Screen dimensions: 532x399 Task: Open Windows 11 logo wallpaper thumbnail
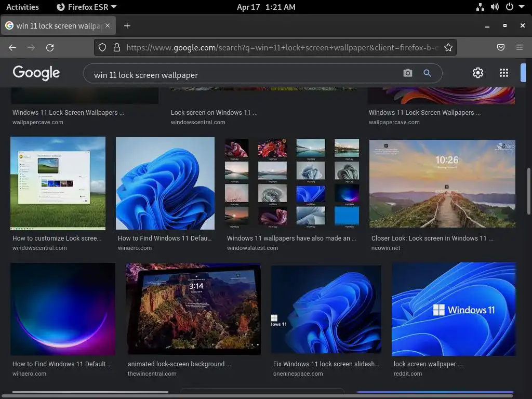454,309
